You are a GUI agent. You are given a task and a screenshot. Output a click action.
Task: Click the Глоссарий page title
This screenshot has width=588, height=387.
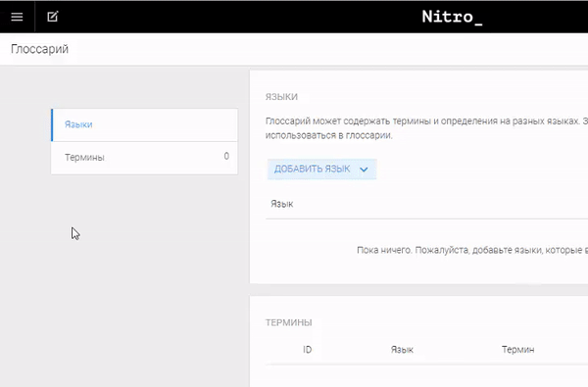click(39, 49)
